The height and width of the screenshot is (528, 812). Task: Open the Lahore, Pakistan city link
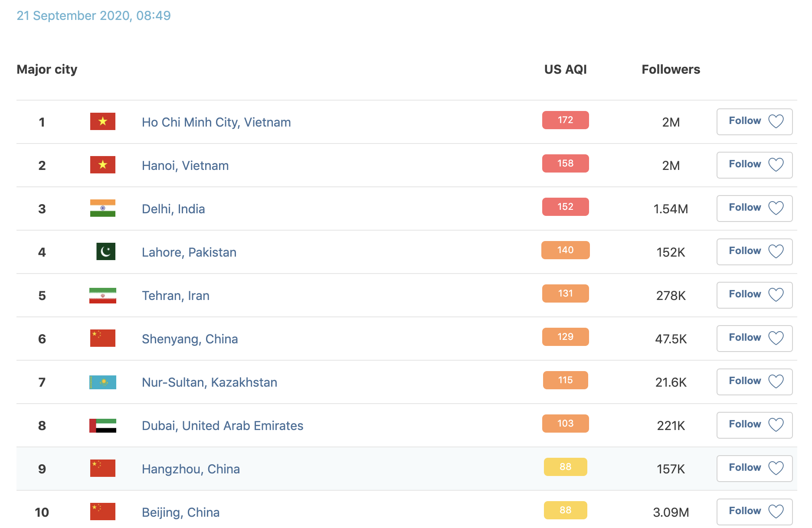[x=189, y=252]
